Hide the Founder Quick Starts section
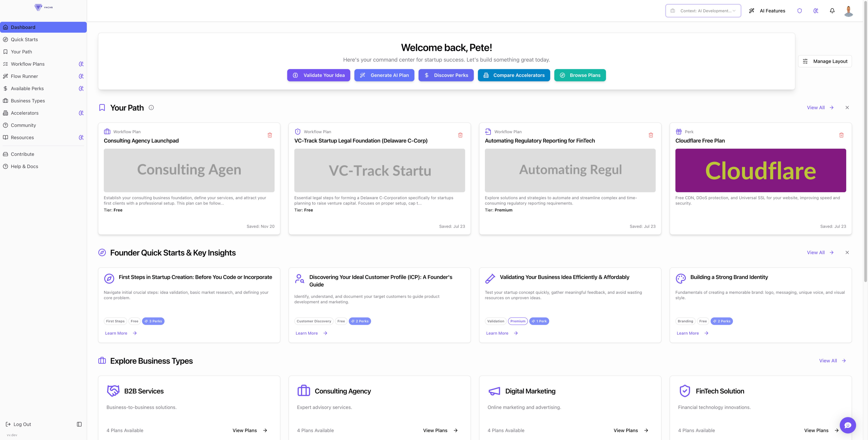 click(847, 252)
